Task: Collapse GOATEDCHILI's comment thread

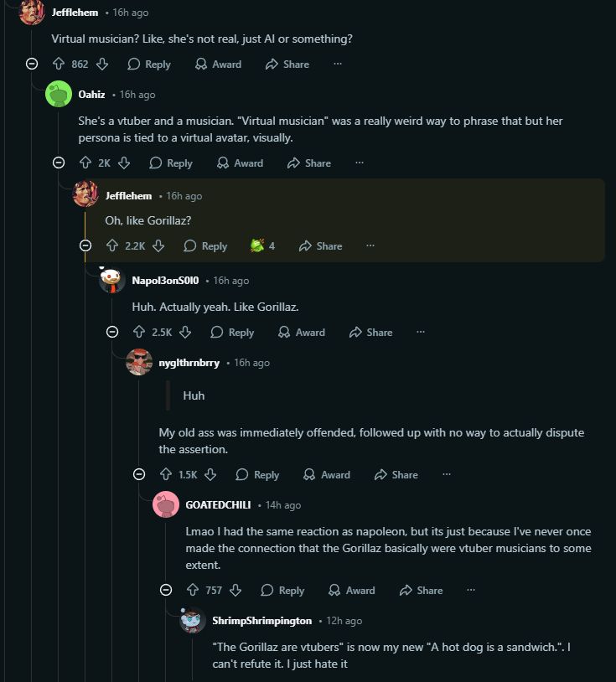Action: coord(168,591)
